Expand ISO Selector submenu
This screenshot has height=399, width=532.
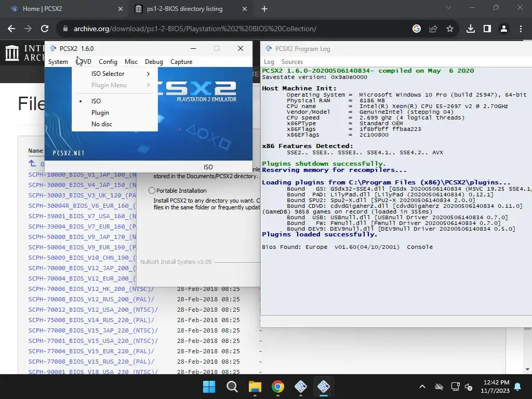(115, 74)
